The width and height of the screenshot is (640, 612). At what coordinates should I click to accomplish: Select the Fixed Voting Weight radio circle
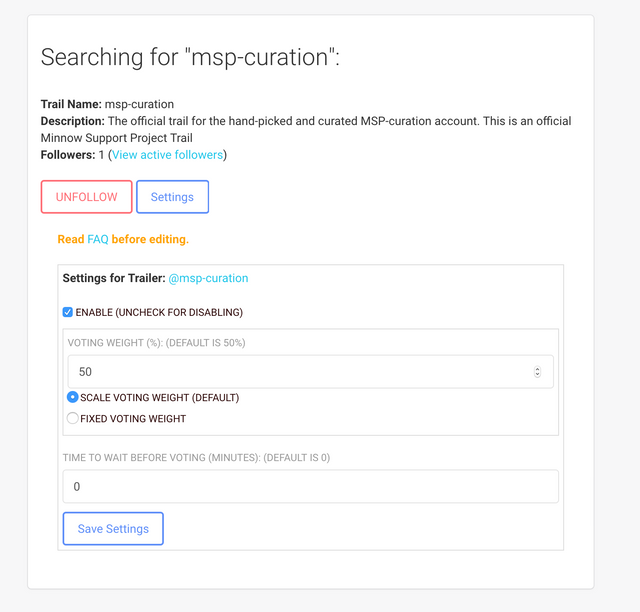click(73, 418)
